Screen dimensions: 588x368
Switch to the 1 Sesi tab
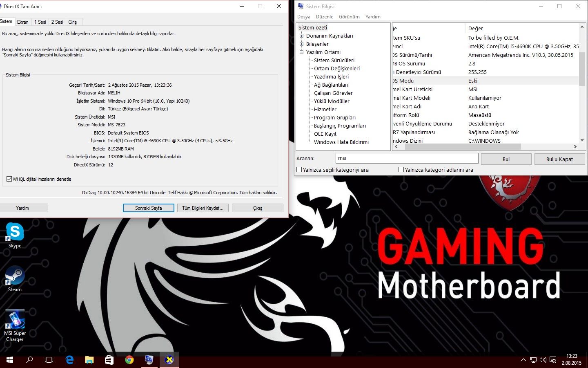[x=40, y=22]
